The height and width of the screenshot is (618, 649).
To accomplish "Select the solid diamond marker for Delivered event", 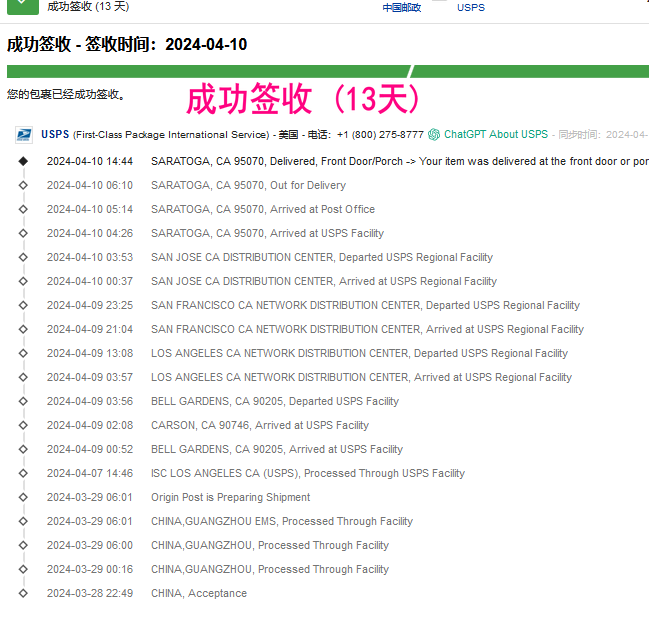I will (x=23, y=161).
